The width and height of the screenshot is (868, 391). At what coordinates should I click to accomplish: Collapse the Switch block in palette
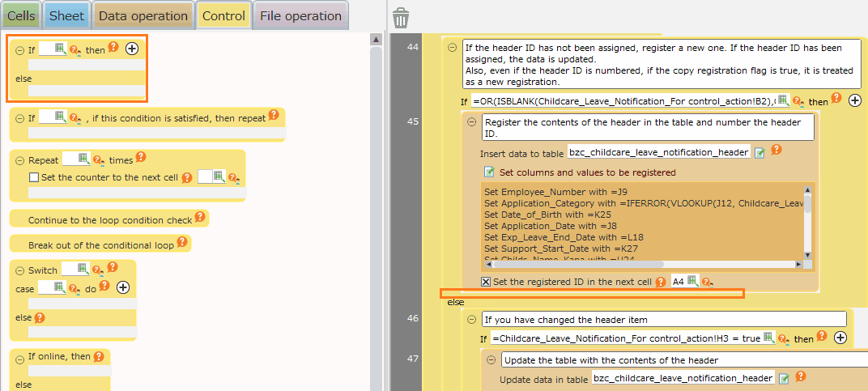19,270
